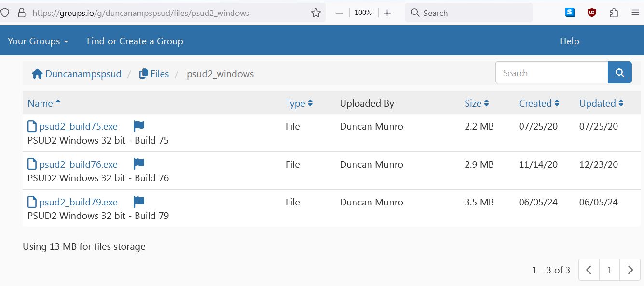Click the '1 - 3 of 3' pagination text
The image size is (644, 286).
(x=551, y=270)
